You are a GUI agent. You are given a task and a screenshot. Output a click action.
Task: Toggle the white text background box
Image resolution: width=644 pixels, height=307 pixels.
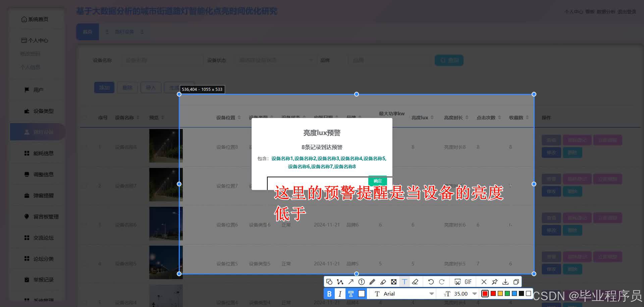point(362,294)
